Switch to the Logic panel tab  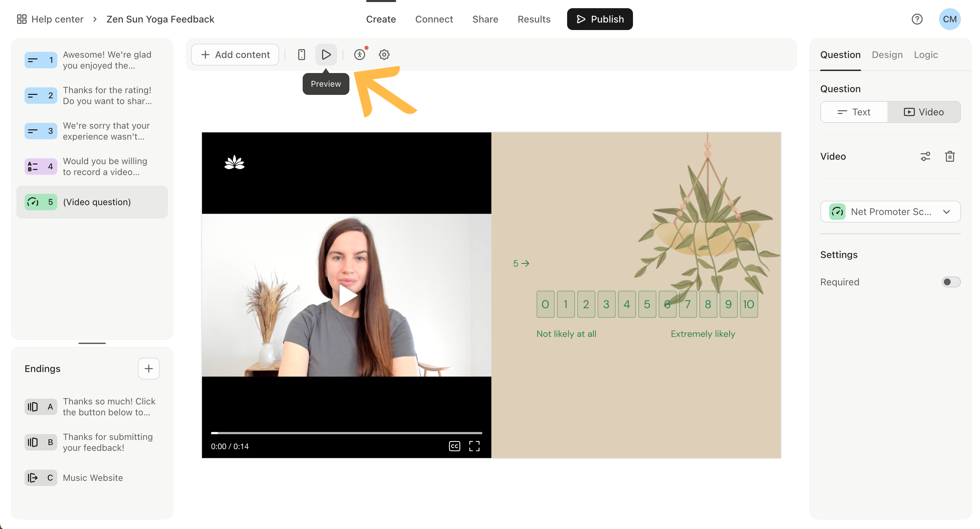pos(926,54)
